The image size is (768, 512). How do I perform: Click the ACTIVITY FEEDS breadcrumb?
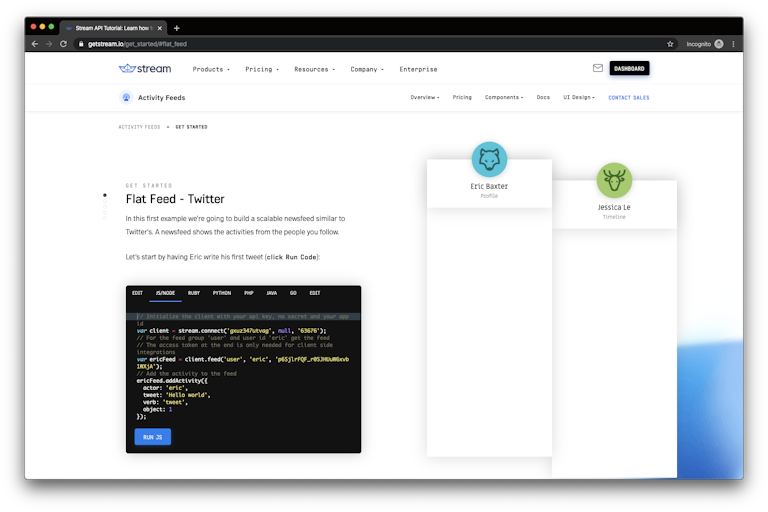click(139, 127)
